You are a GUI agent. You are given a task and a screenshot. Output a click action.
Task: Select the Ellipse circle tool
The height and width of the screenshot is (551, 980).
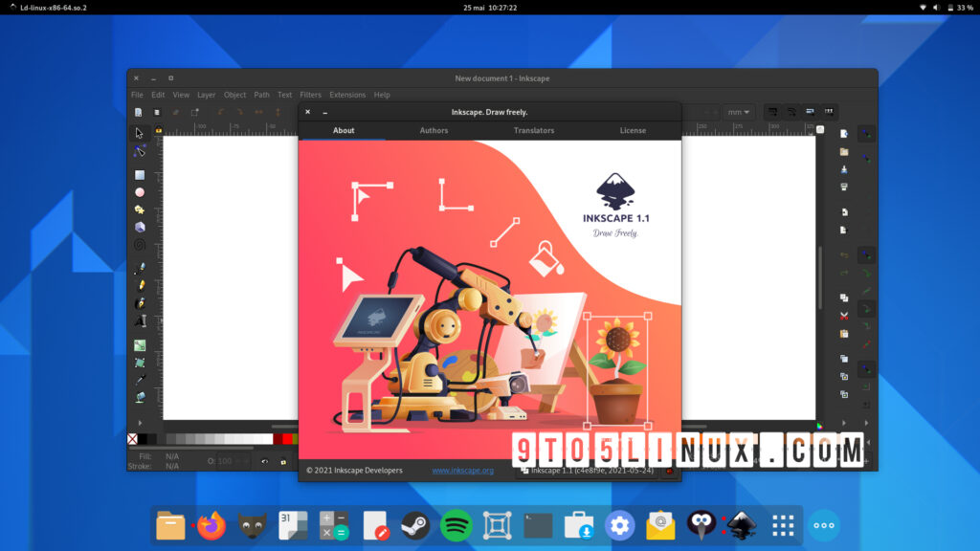140,192
